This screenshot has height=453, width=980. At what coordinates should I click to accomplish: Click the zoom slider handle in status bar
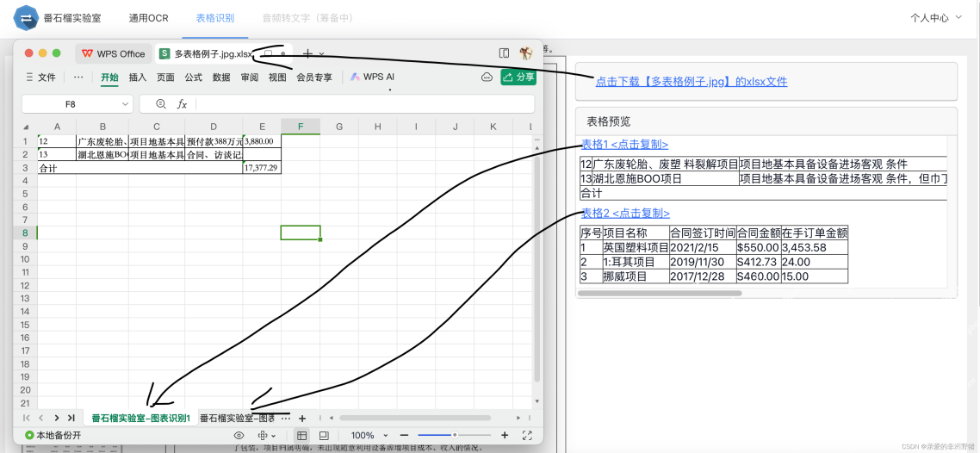[x=455, y=435]
